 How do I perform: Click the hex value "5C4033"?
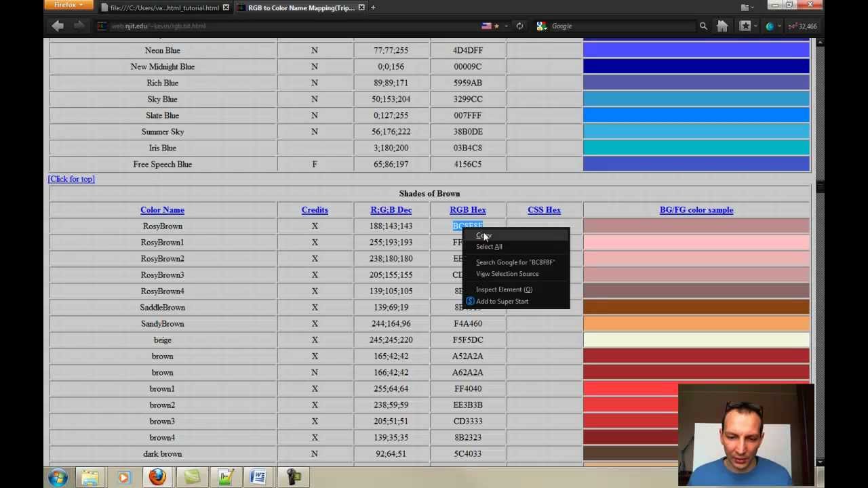[x=468, y=454]
